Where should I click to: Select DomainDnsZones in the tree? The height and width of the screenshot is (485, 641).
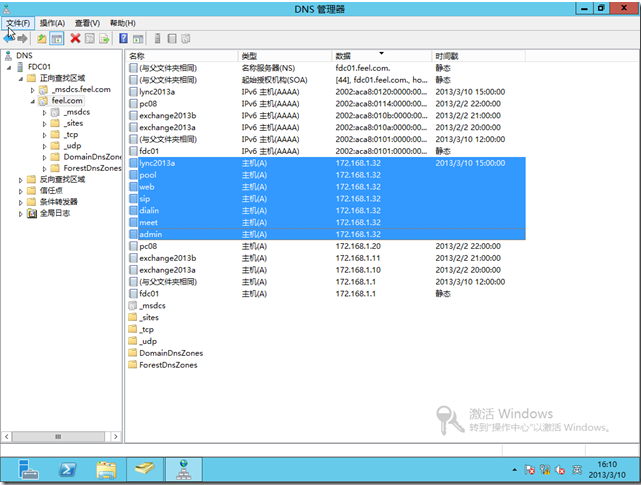point(92,157)
